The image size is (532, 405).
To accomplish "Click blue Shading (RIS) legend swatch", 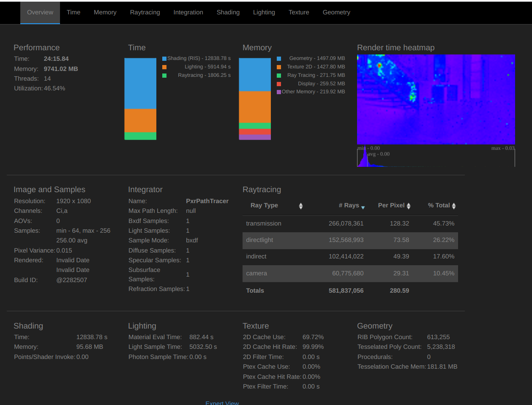I will click(164, 59).
